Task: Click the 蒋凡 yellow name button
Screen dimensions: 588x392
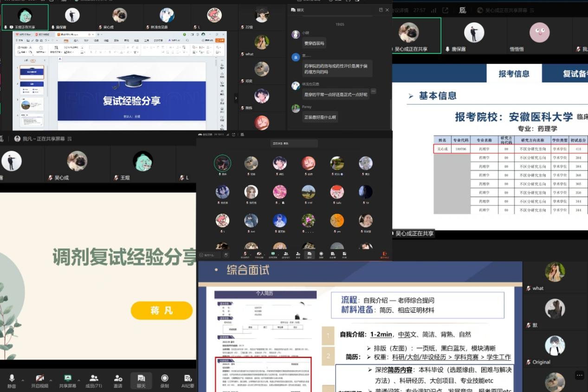Action: click(162, 310)
